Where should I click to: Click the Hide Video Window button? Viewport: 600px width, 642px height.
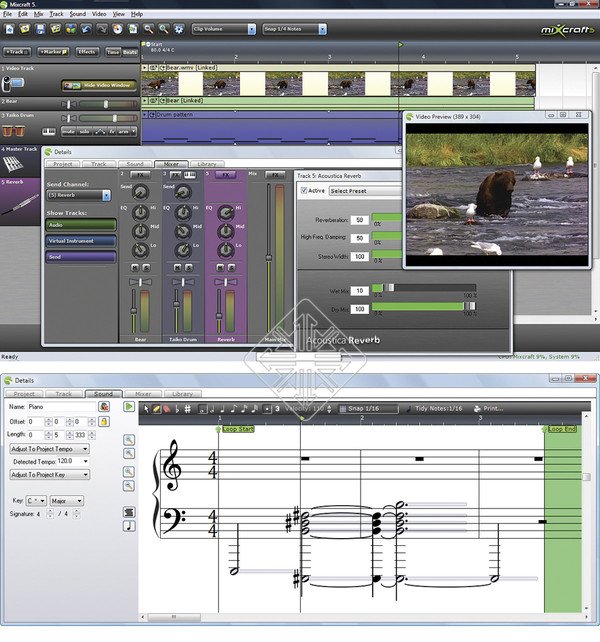(x=99, y=85)
